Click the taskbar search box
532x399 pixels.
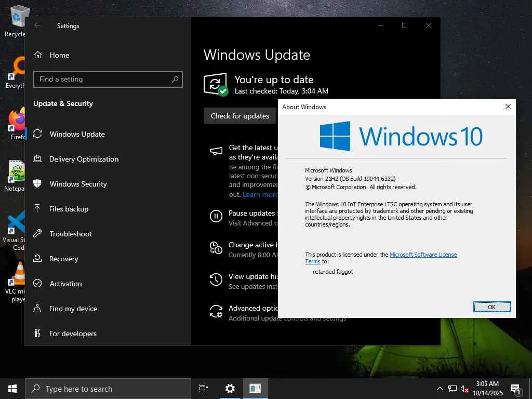click(108, 389)
